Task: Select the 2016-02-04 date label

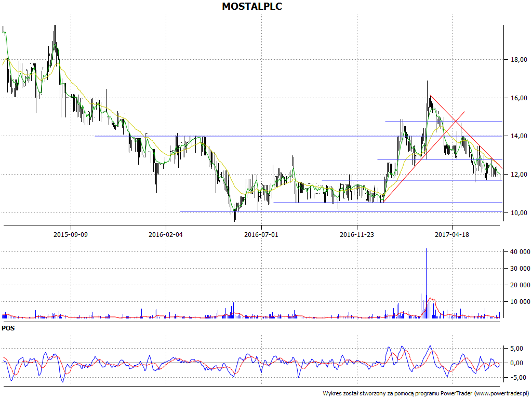Action: pyautogui.click(x=166, y=234)
